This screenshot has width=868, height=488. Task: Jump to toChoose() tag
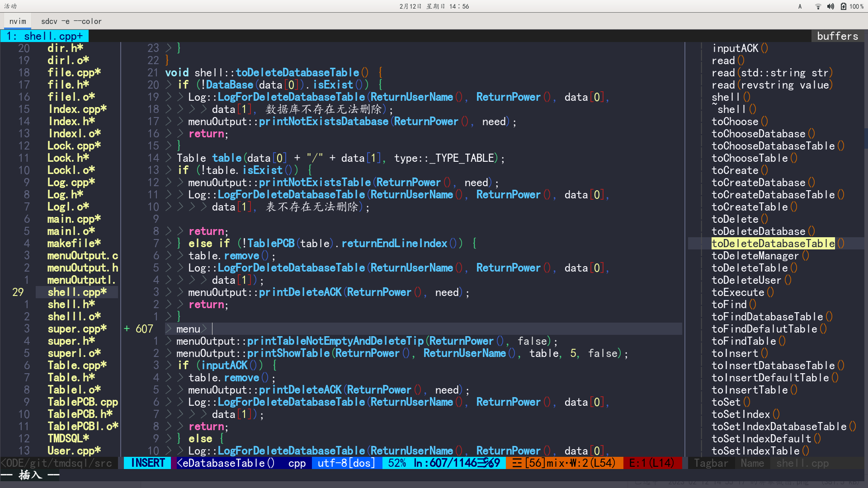click(x=740, y=122)
